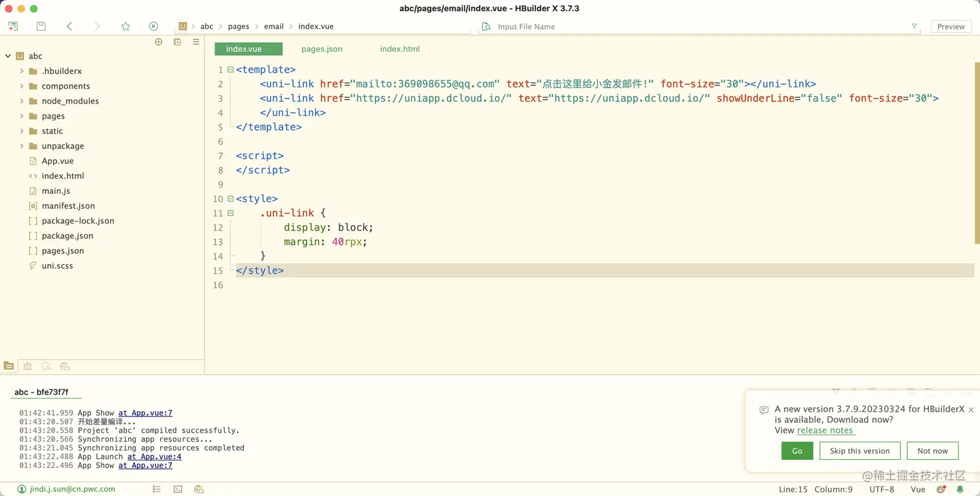Click the Save file floppy icon
980x496 pixels.
click(x=41, y=27)
